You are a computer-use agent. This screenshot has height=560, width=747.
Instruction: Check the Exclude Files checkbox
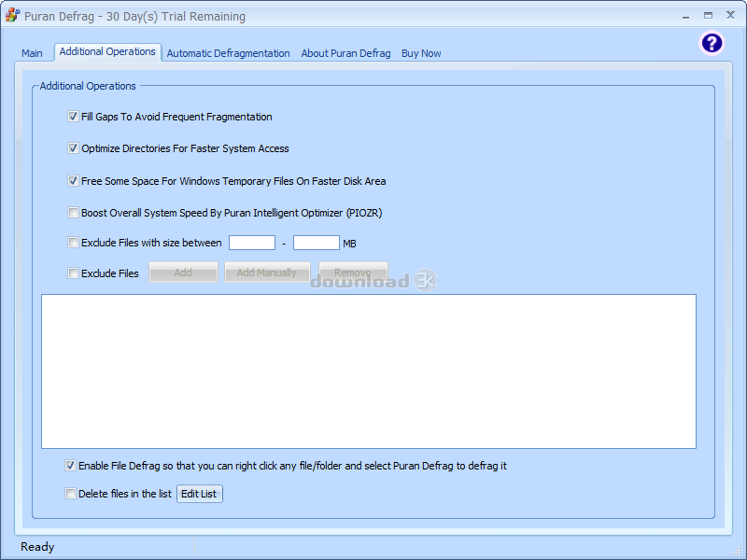(73, 273)
